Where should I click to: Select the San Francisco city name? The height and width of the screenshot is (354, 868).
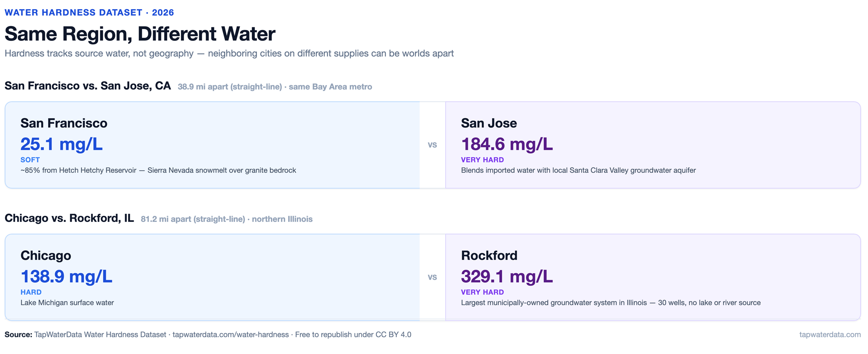tap(64, 123)
